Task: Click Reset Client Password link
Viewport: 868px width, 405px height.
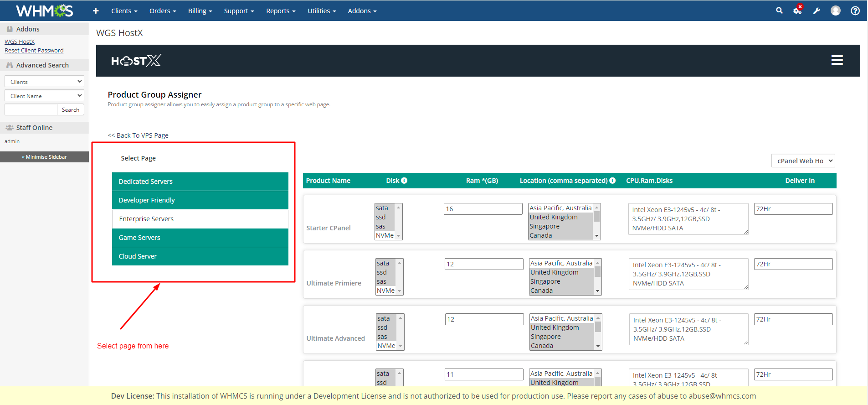Action: (x=34, y=51)
